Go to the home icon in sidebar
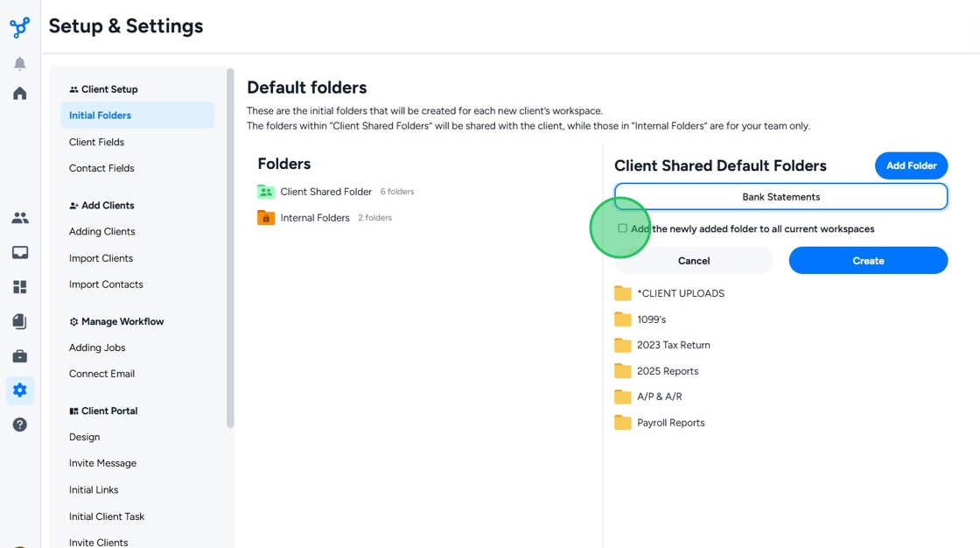This screenshot has height=548, width=980. coord(19,94)
